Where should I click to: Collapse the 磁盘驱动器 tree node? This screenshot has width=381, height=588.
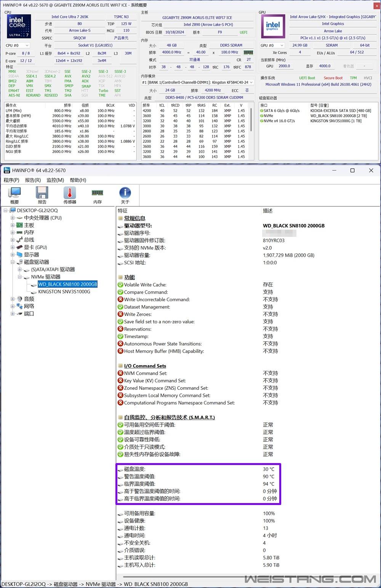coord(13,262)
